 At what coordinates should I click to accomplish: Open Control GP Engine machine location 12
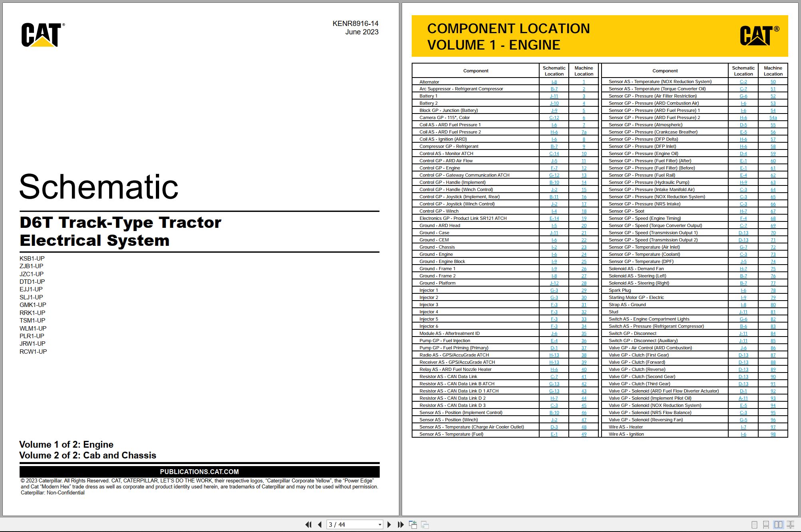584,168
